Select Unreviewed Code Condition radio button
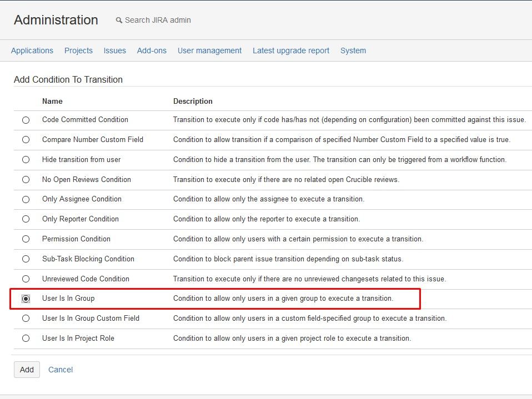 click(x=26, y=279)
